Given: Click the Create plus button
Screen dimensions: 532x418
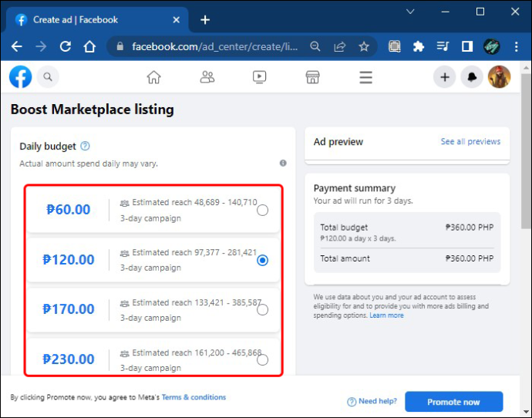Looking at the screenshot, I should (x=444, y=77).
